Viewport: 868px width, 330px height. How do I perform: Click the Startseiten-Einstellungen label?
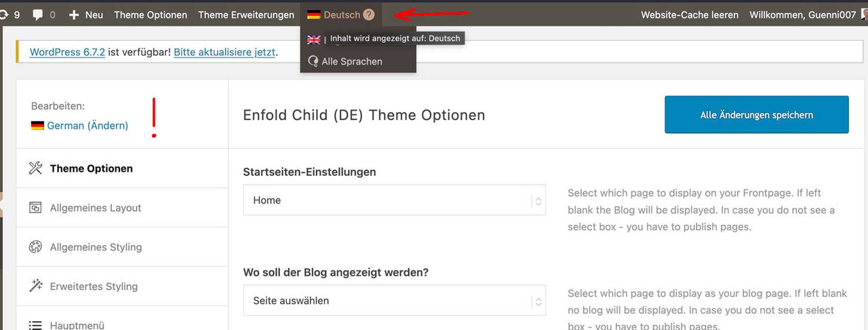click(x=309, y=172)
